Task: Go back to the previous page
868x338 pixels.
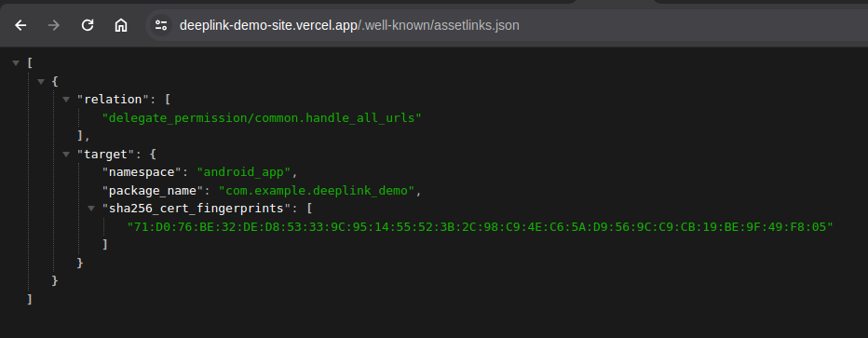Action: pyautogui.click(x=20, y=25)
